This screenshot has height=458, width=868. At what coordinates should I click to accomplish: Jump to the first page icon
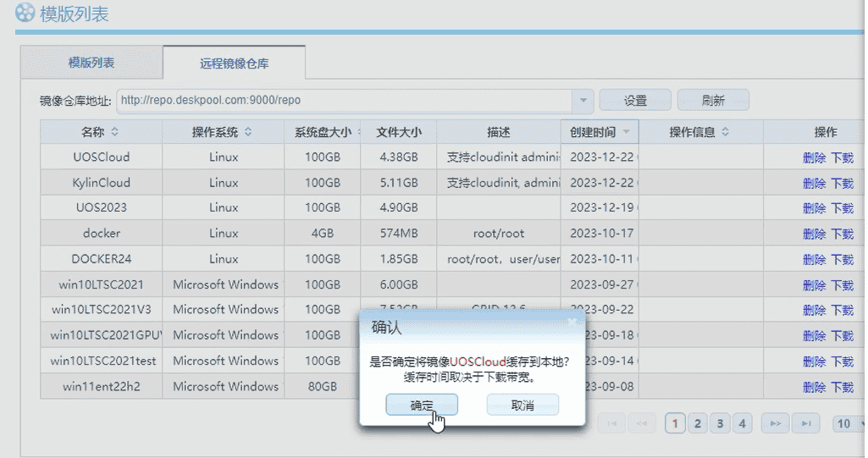click(x=611, y=423)
